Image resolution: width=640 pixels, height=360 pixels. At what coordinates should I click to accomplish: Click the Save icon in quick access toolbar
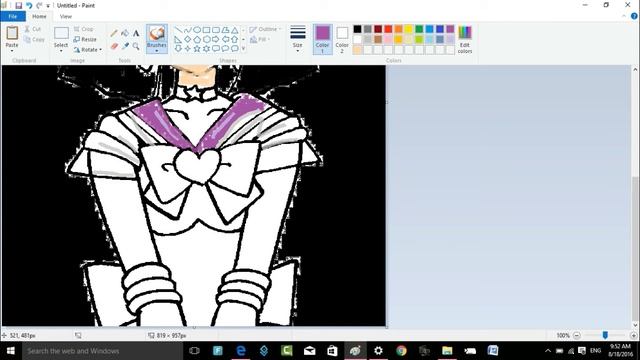[18, 5]
